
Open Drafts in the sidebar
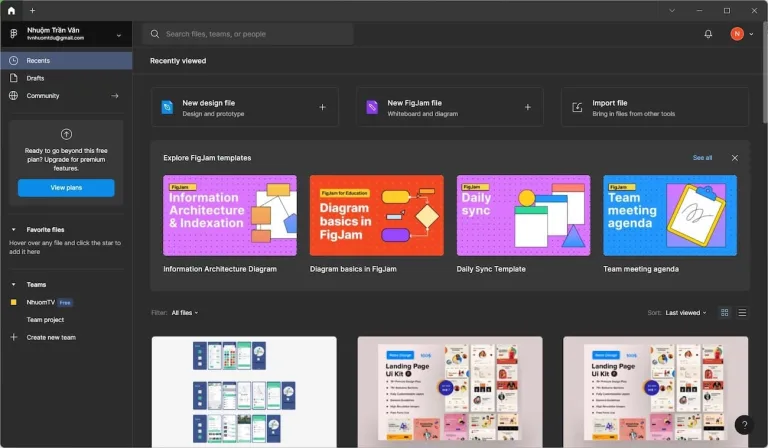click(35, 78)
